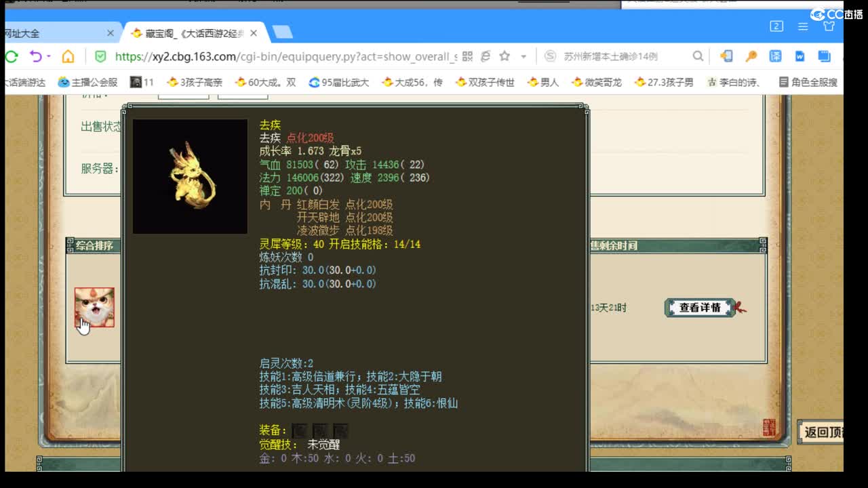The width and height of the screenshot is (868, 488).
Task: Open the 大成56，传 bookmark
Action: (412, 82)
